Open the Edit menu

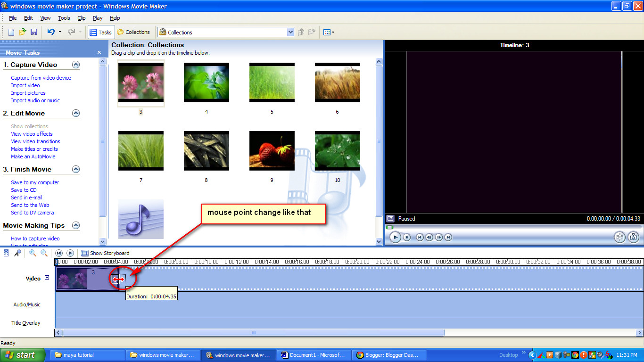coord(28,18)
